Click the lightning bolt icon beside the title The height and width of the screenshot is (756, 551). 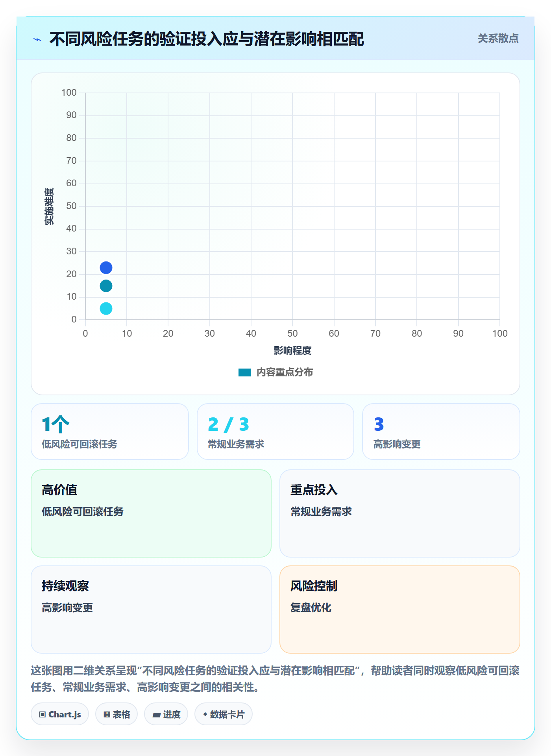[x=37, y=39]
